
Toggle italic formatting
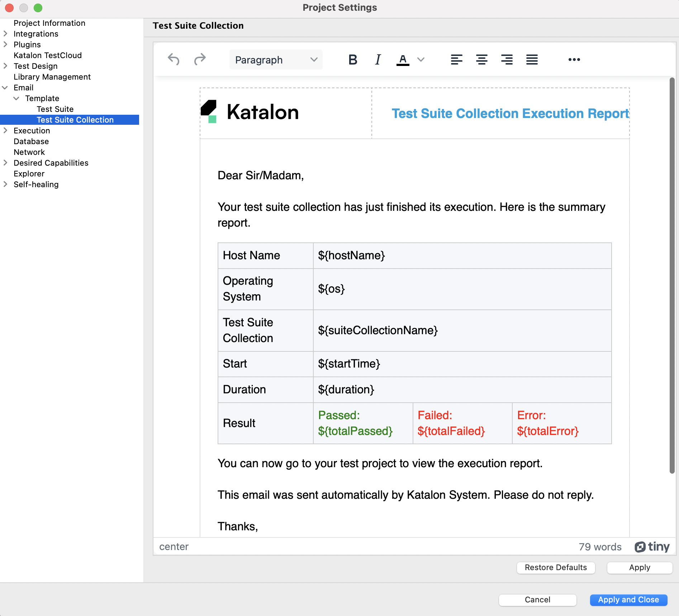click(x=378, y=60)
